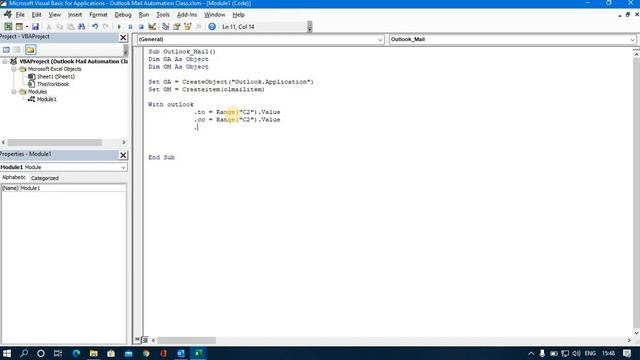Viewport: 640px width, 360px height.
Task: Click the Copy icon in toolbar
Action: click(x=59, y=27)
